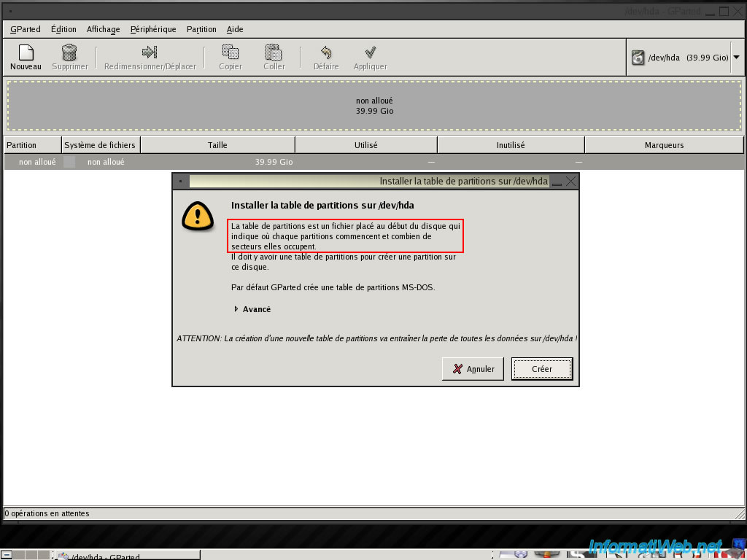This screenshot has width=747, height=560.
Task: Open the device selector dropdown arrow
Action: point(737,57)
